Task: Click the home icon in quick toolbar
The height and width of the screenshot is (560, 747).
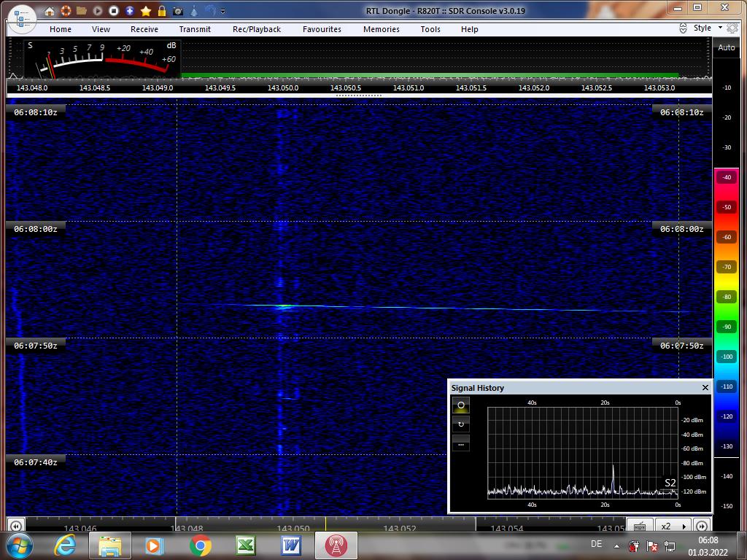Action: point(50,10)
